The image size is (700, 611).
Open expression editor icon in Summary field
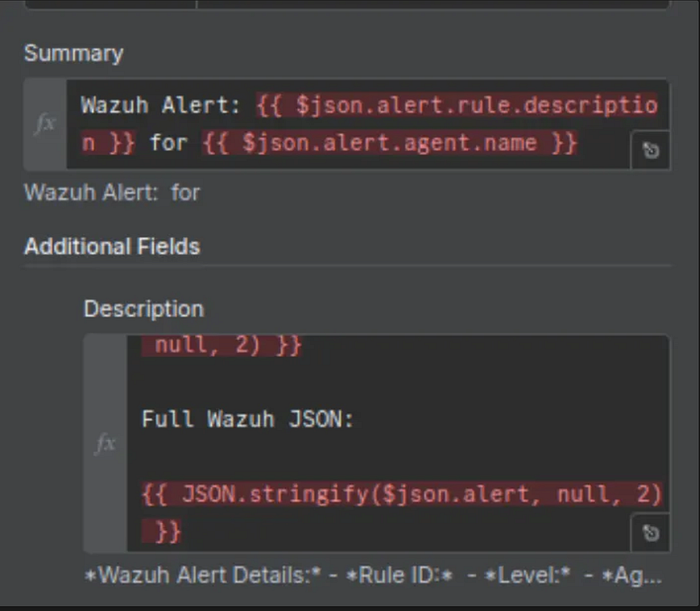pos(650,150)
